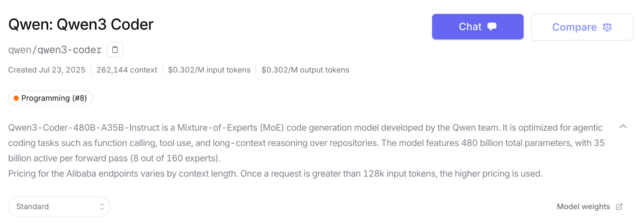Screen dimensions: 644x224
Task: Click the external link icon beside Model weights
Action: tap(619, 207)
